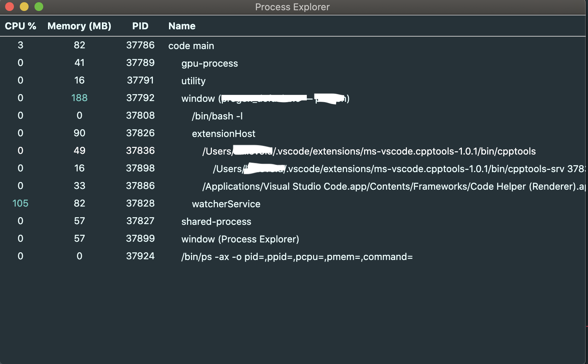Click the /bin/ps command row
This screenshot has height=364, width=588.
297,256
